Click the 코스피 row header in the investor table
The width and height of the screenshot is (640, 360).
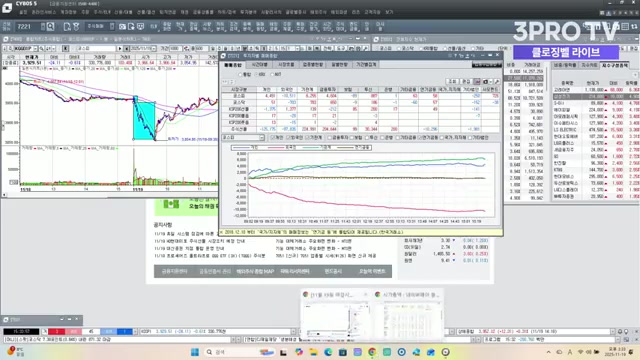click(240, 96)
